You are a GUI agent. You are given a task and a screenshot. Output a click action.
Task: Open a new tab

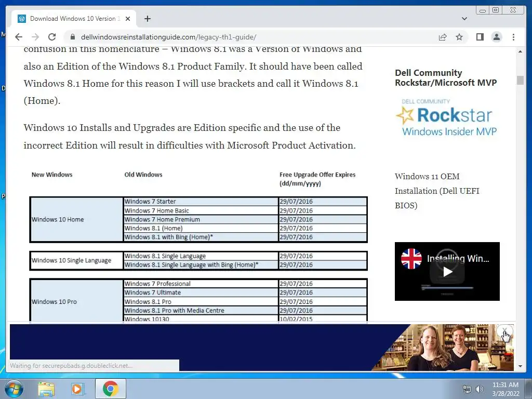click(147, 19)
